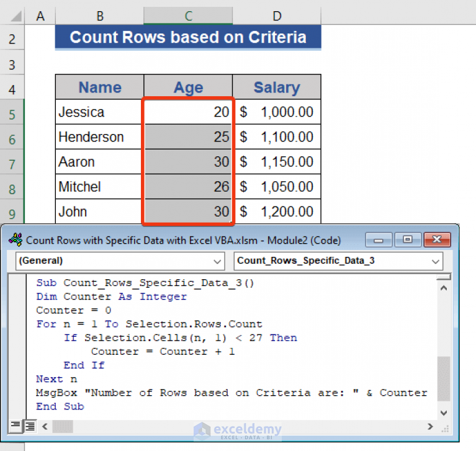Click the Henderson cell
Viewport: 476px width, 451px height.
coord(99,137)
